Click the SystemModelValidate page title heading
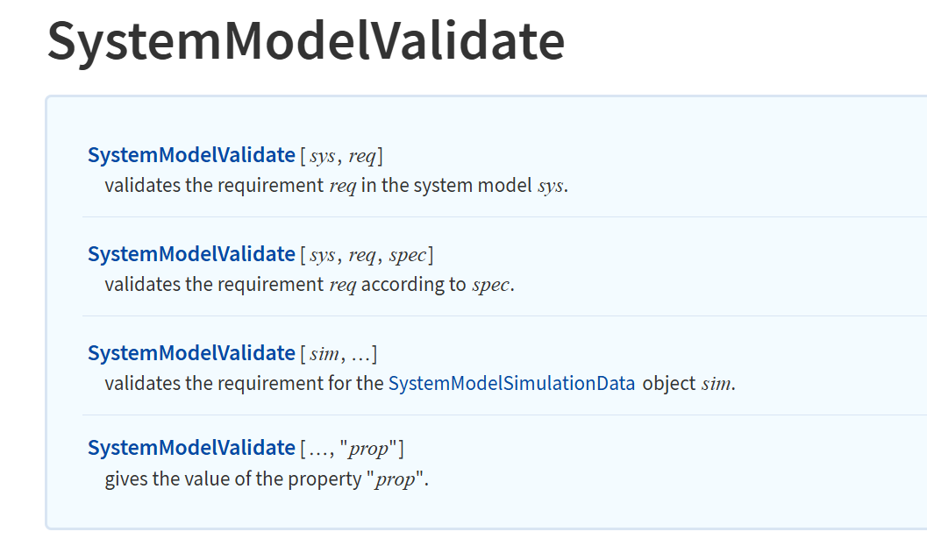The image size is (927, 560). pos(306,41)
